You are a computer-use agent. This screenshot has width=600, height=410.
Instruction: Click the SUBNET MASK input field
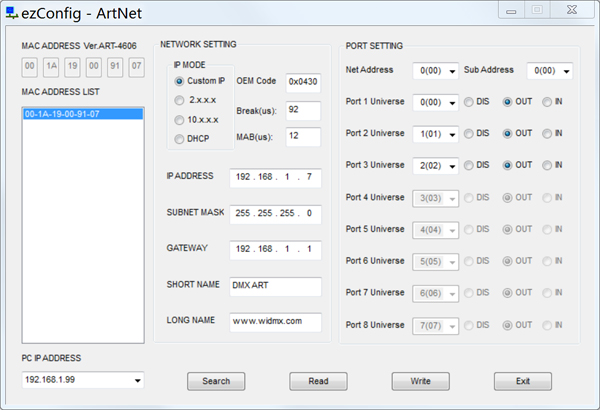point(276,214)
